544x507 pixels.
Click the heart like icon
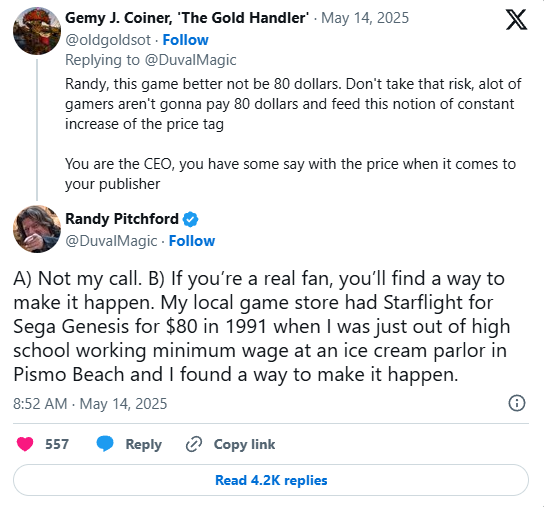pos(25,444)
